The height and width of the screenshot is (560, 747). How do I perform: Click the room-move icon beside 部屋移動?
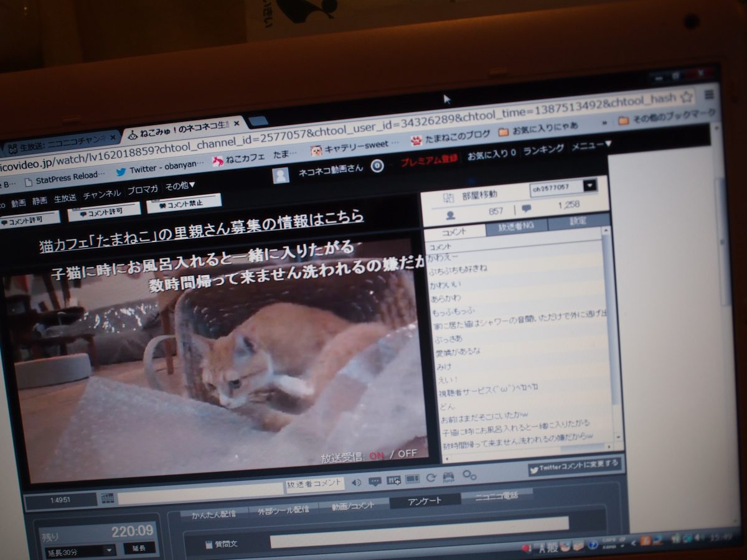[448, 197]
